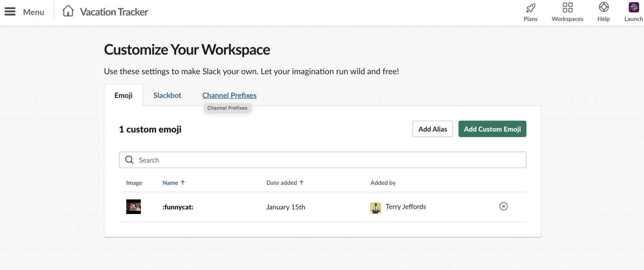
Task: Sort by Date added column header
Action: (x=285, y=183)
